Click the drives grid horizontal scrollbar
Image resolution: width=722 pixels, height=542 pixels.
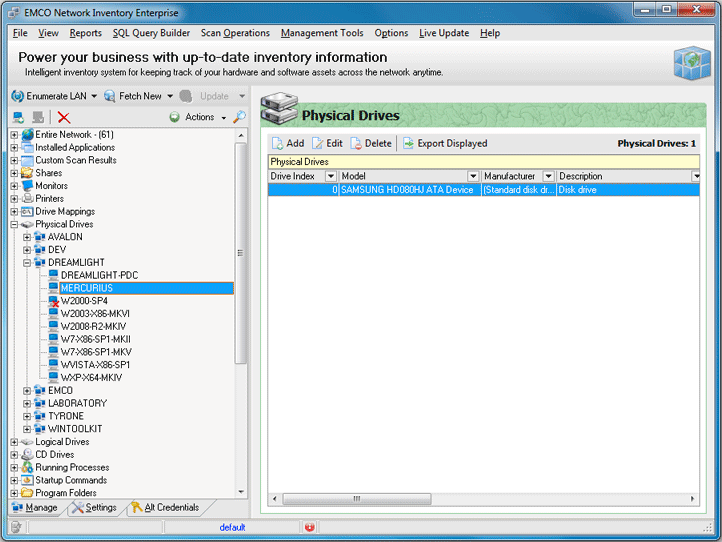[355, 498]
